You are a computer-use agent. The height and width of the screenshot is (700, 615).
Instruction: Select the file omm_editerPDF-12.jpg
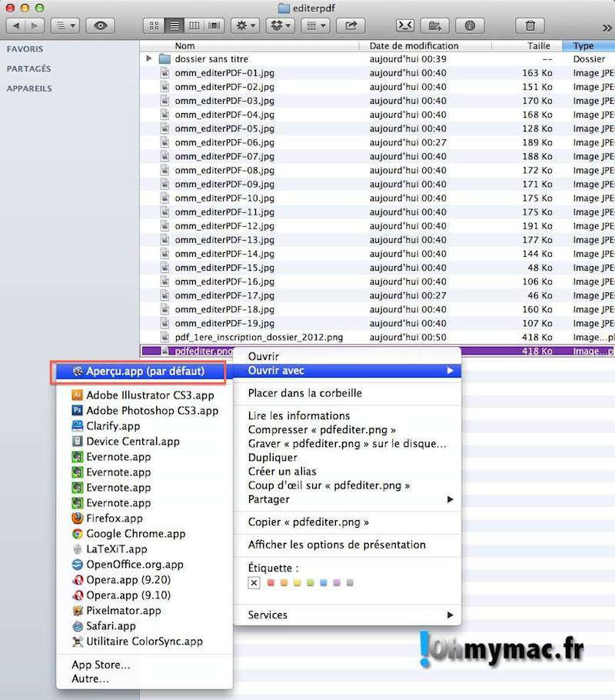coord(377,226)
